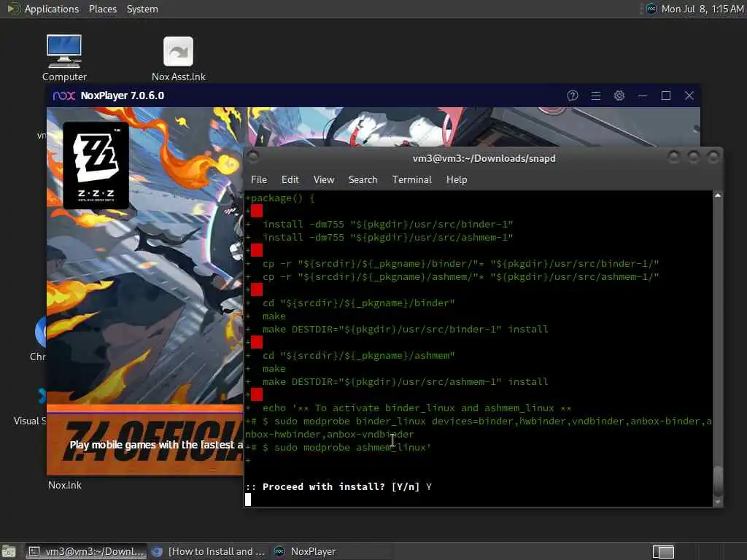Open NoxPlayer settings gear icon
The image size is (747, 560).
point(619,96)
